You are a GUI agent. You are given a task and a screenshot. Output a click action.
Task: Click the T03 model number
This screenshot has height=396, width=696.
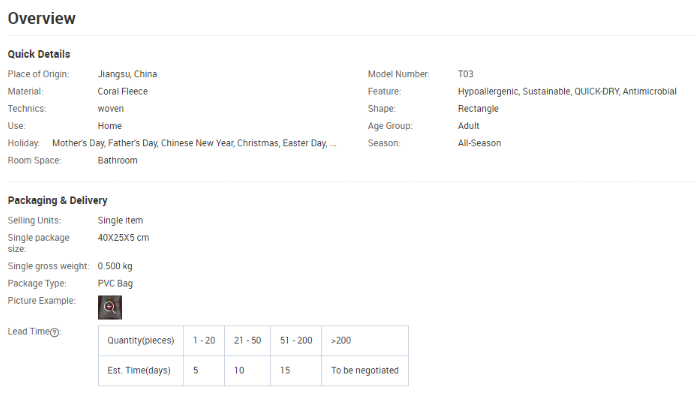(x=466, y=74)
